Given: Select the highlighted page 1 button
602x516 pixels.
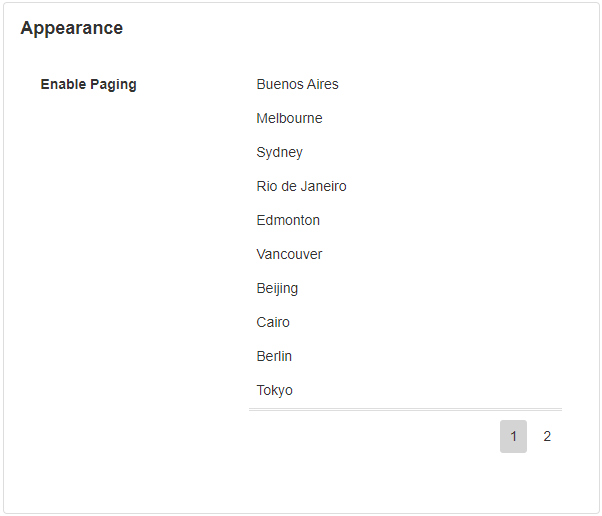Looking at the screenshot, I should click(x=513, y=437).
